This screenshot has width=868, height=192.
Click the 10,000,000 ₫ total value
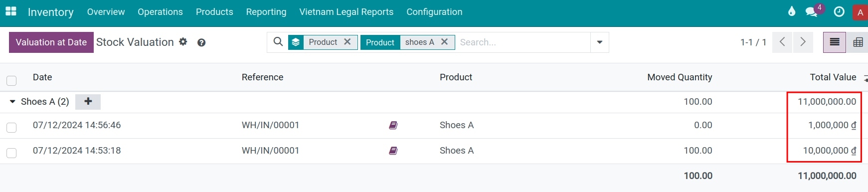(830, 151)
